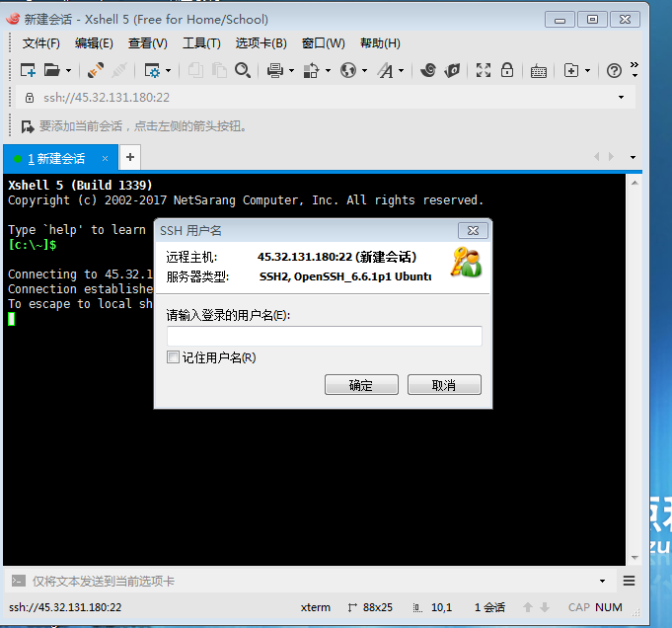Open the Help question mark icon

(x=614, y=70)
